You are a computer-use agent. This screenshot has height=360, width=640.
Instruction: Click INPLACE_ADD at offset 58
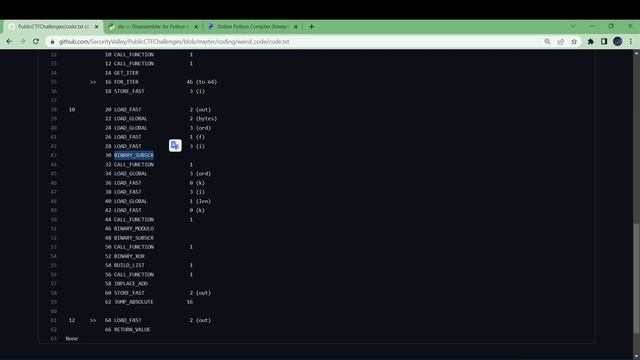pos(131,284)
